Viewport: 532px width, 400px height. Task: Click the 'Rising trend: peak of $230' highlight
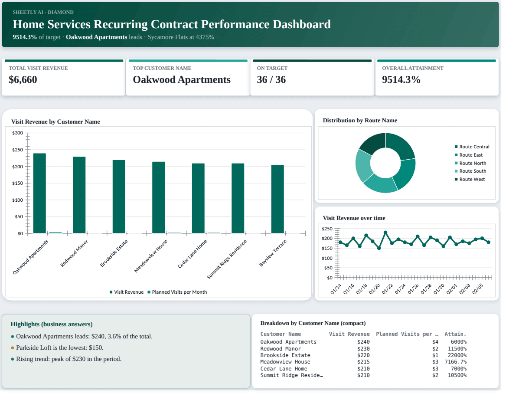tap(69, 359)
